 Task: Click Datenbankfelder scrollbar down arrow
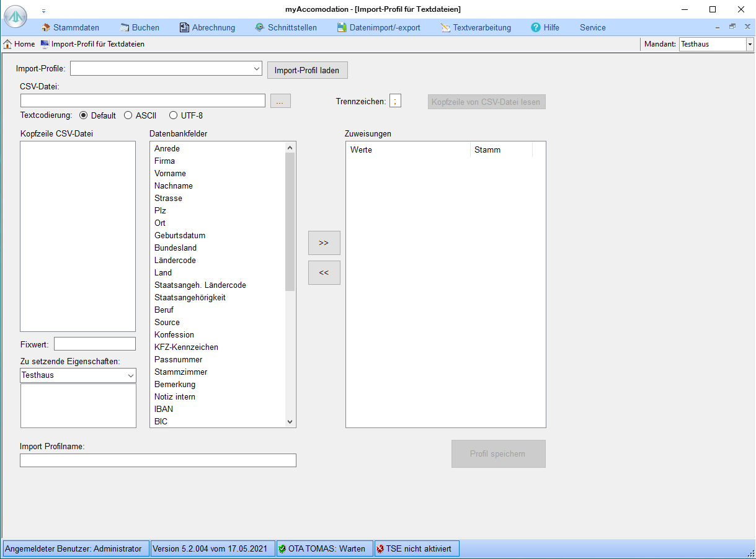tap(290, 421)
